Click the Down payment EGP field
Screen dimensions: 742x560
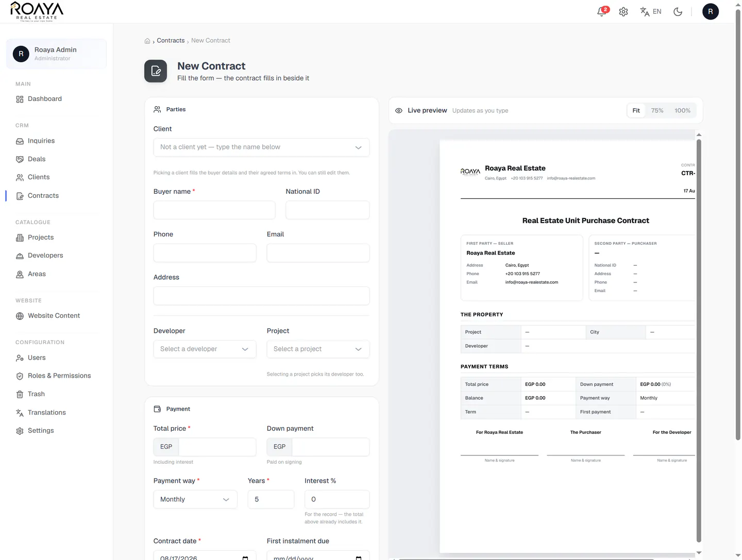pos(330,447)
